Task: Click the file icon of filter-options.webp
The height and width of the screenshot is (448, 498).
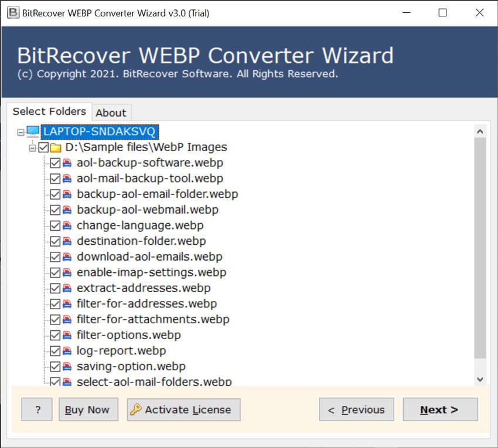Action: [67, 336]
